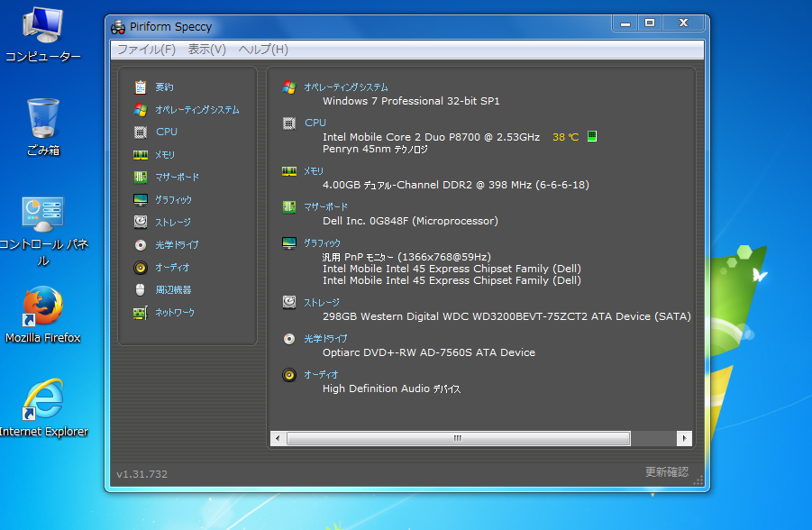Click '汎用 PnP モニター (1366x768@59Hz)' text
Image resolution: width=812 pixels, height=530 pixels.
pos(406,257)
